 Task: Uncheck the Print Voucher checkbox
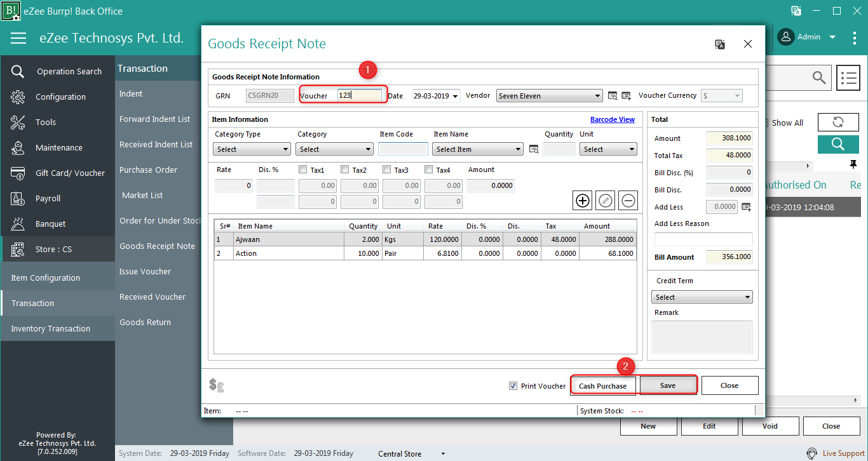513,386
